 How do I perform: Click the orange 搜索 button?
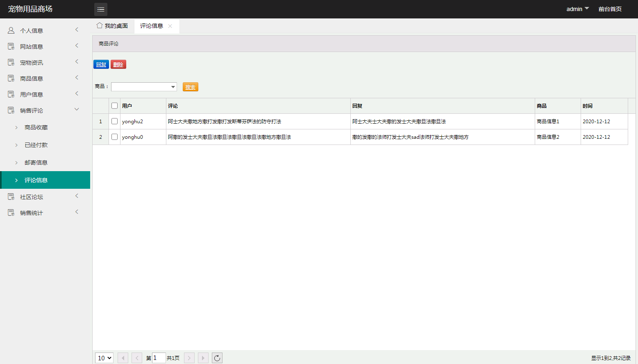pos(191,87)
